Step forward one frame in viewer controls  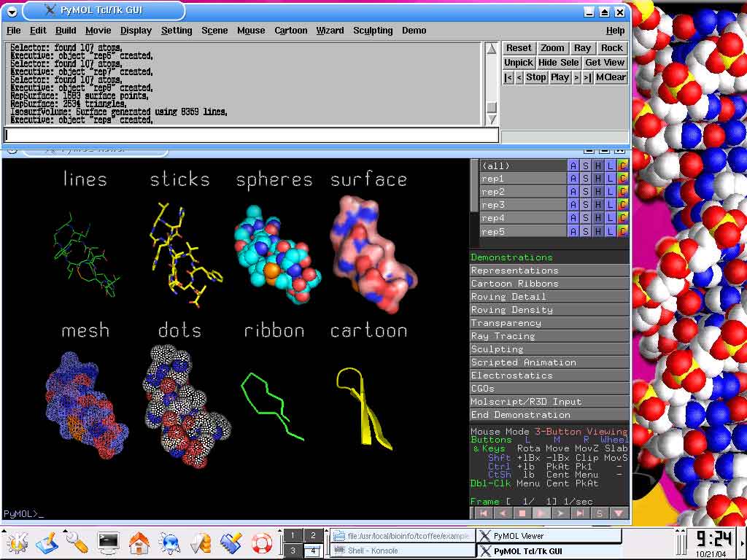point(561,513)
